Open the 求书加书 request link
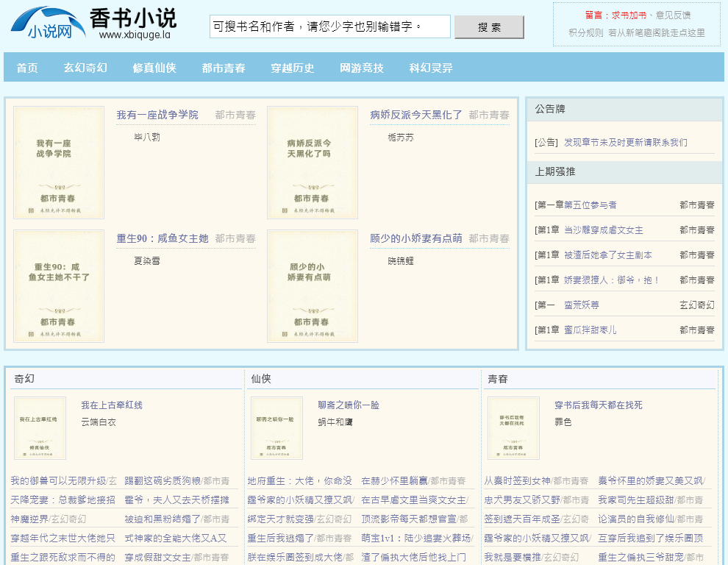The image size is (728, 565). pyautogui.click(x=629, y=15)
